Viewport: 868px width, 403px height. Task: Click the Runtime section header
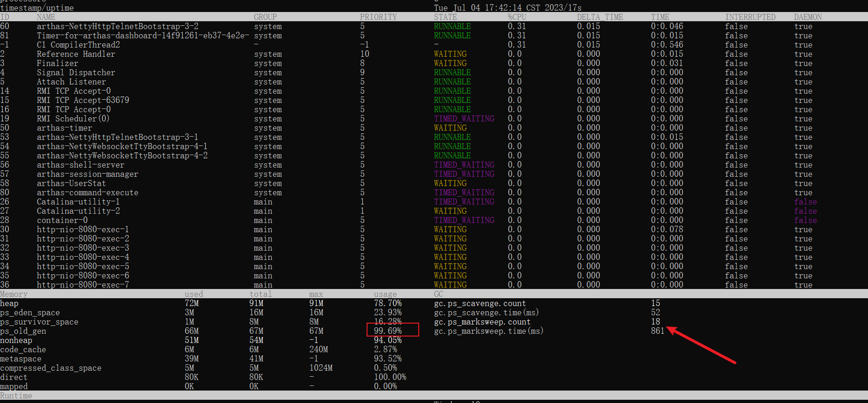pyautogui.click(x=16, y=396)
